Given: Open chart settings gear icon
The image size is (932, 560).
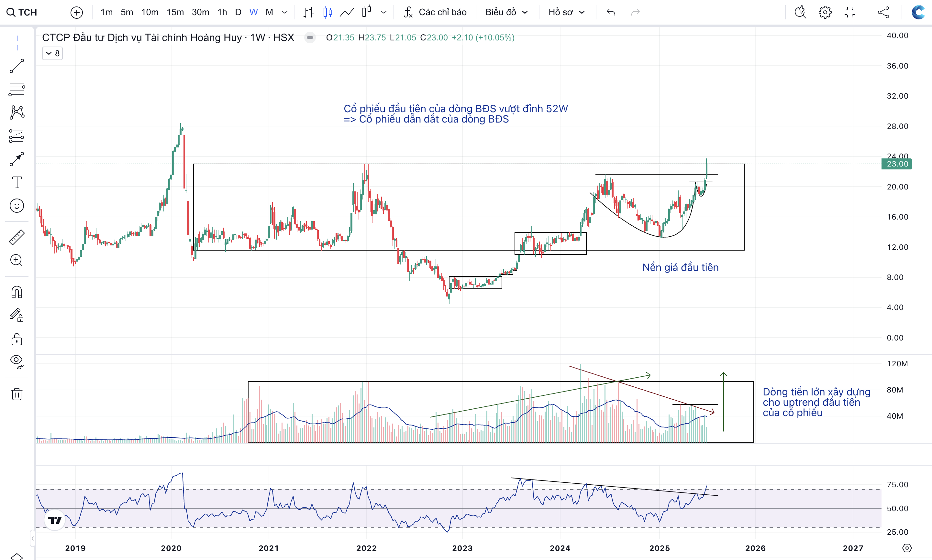Looking at the screenshot, I should click(x=825, y=13).
